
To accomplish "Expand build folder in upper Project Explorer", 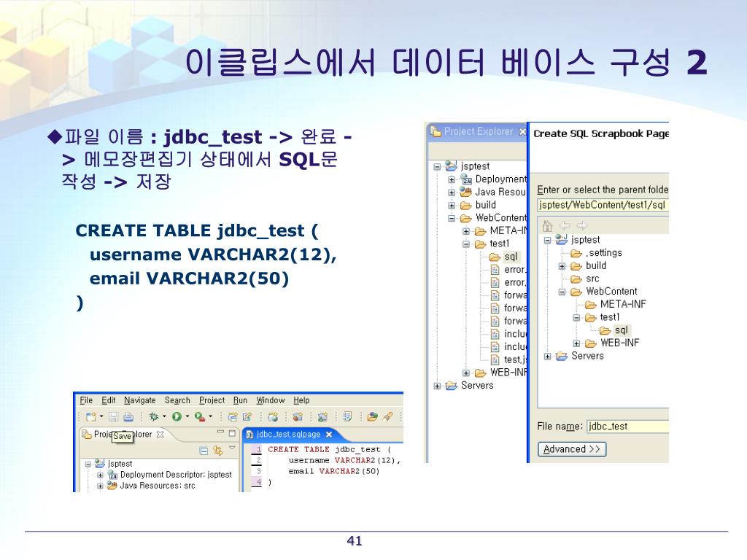I will click(x=452, y=206).
